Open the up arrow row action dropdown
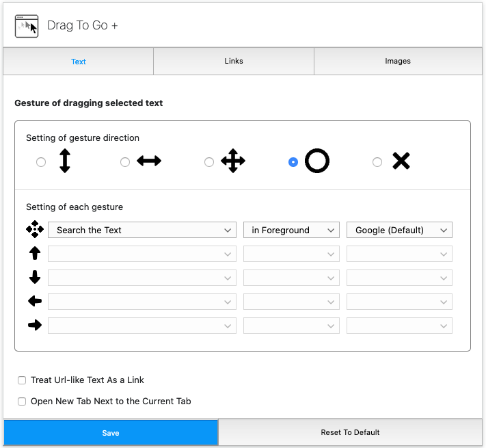 (x=142, y=254)
